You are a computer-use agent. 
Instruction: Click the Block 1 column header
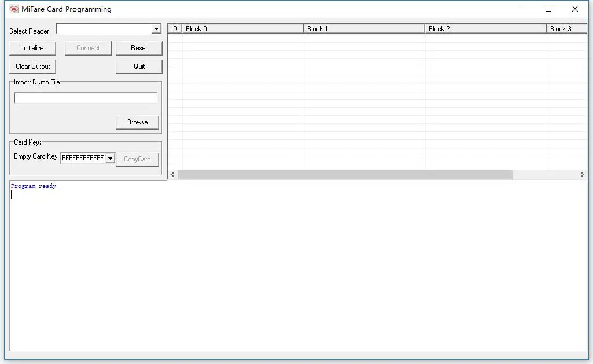[364, 29]
